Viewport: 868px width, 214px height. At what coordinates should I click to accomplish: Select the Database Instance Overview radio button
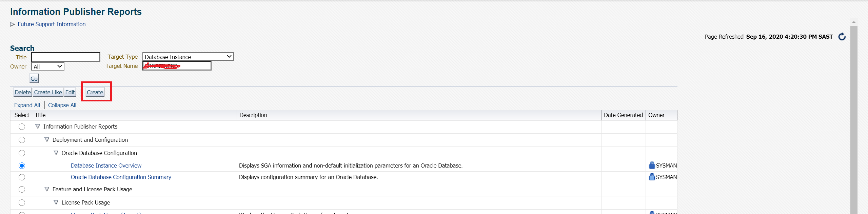coord(22,166)
